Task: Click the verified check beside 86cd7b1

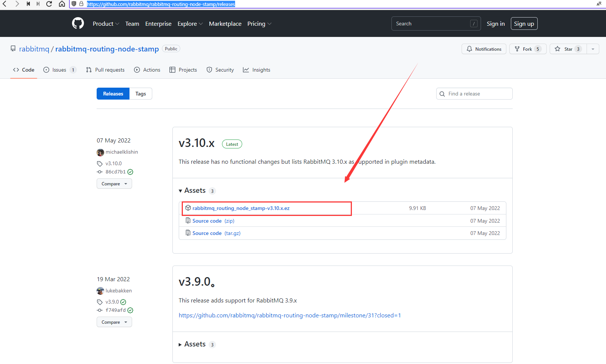Action: click(130, 172)
